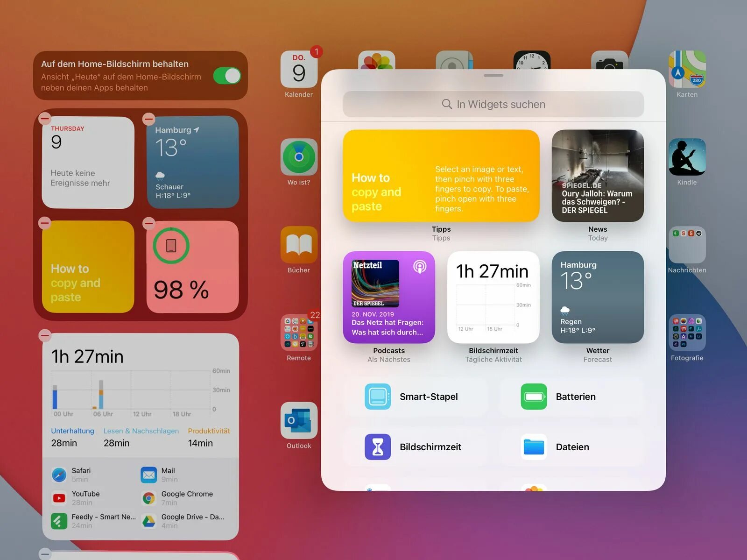Launch the Bücher app
Image resolution: width=747 pixels, height=560 pixels.
(x=299, y=245)
